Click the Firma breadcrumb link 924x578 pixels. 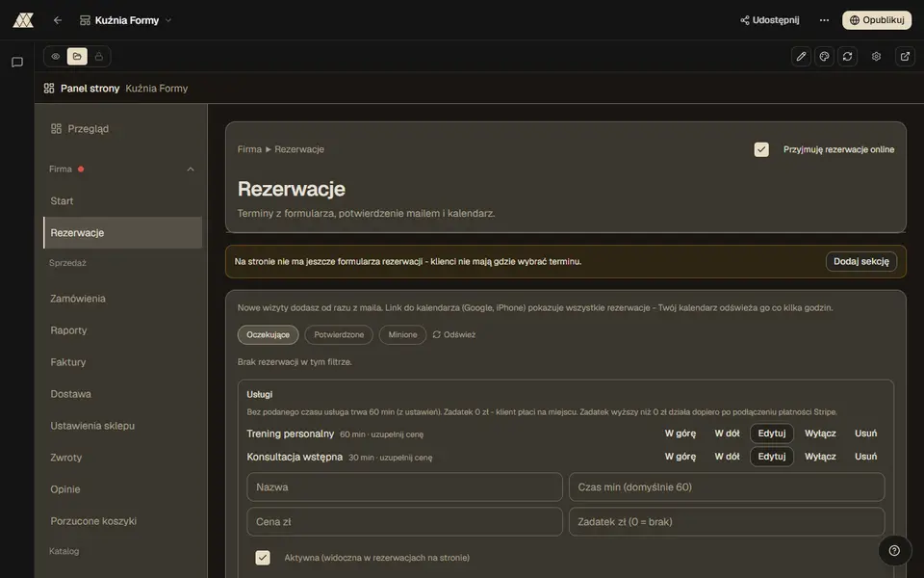249,149
